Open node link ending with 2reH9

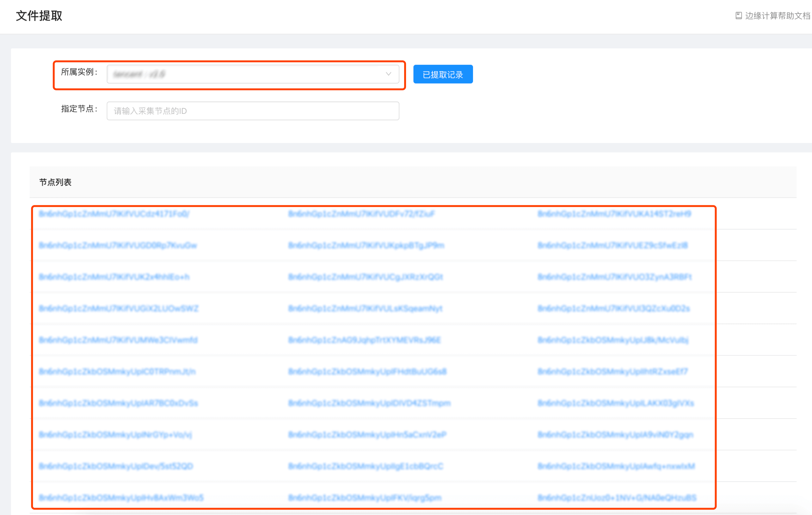[x=614, y=214]
